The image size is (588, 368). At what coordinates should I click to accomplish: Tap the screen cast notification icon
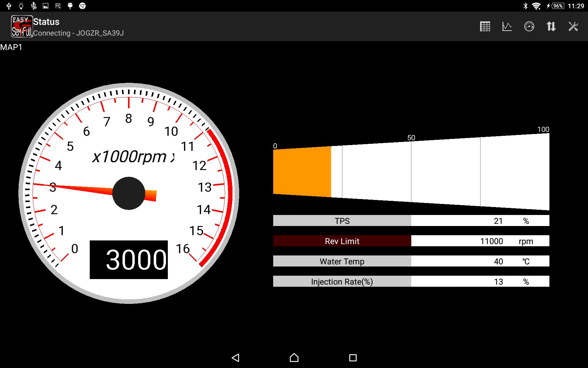(58, 6)
